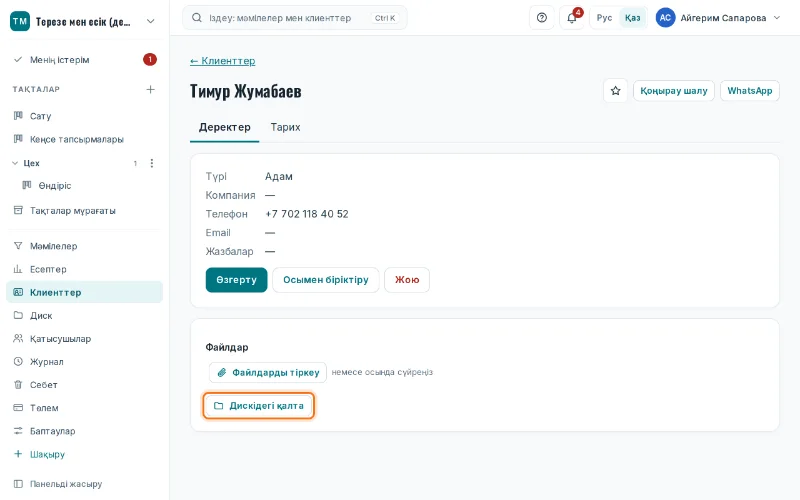Screen dimensions: 800x500
Task: Click folder icon beside Диск
Action: [x=18, y=315]
